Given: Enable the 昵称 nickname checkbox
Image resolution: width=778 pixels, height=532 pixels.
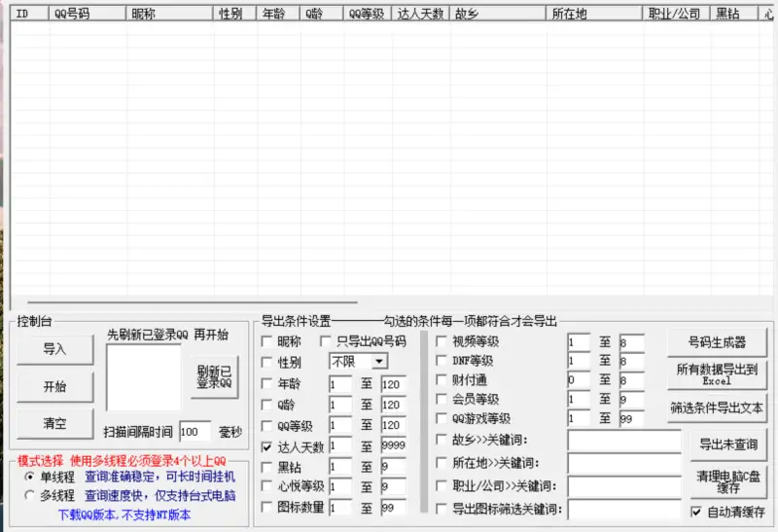Looking at the screenshot, I should click(x=266, y=341).
